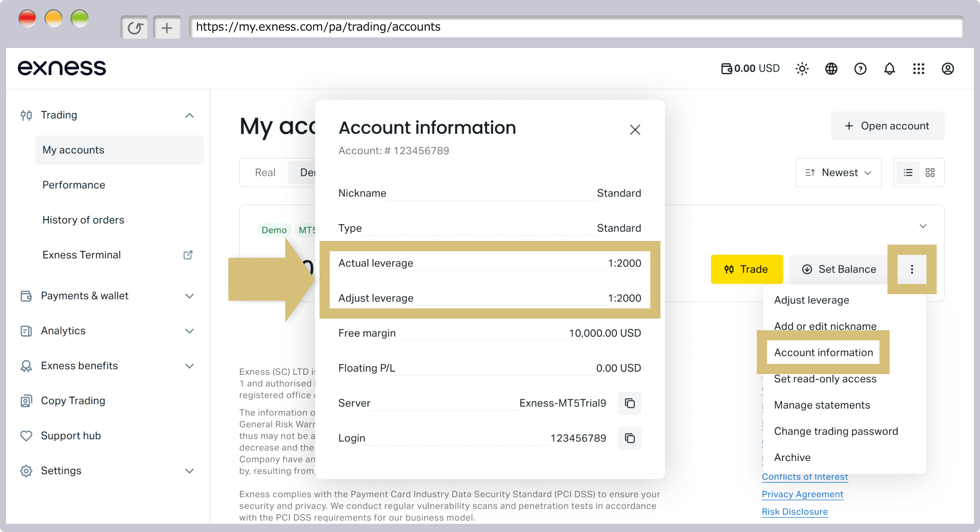The image size is (980, 532).
Task: Expand the Payments & wallet section
Action: (189, 296)
